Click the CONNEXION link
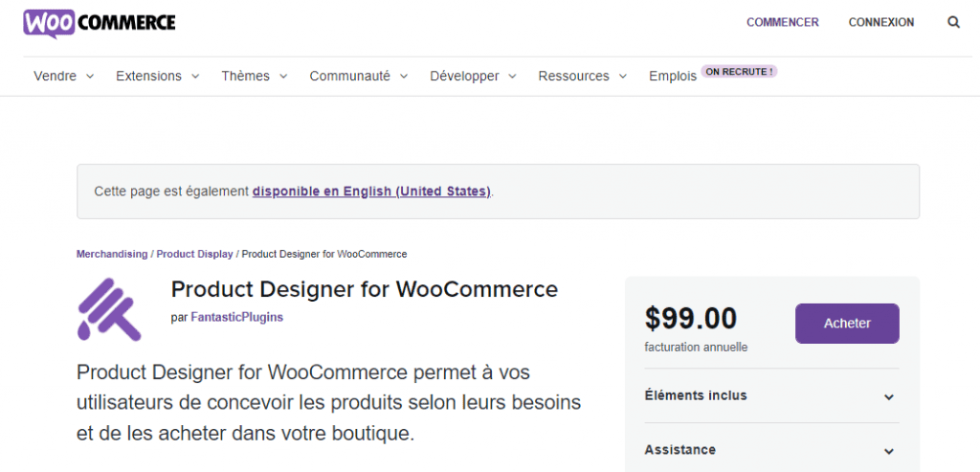This screenshot has width=980, height=472. click(x=881, y=23)
